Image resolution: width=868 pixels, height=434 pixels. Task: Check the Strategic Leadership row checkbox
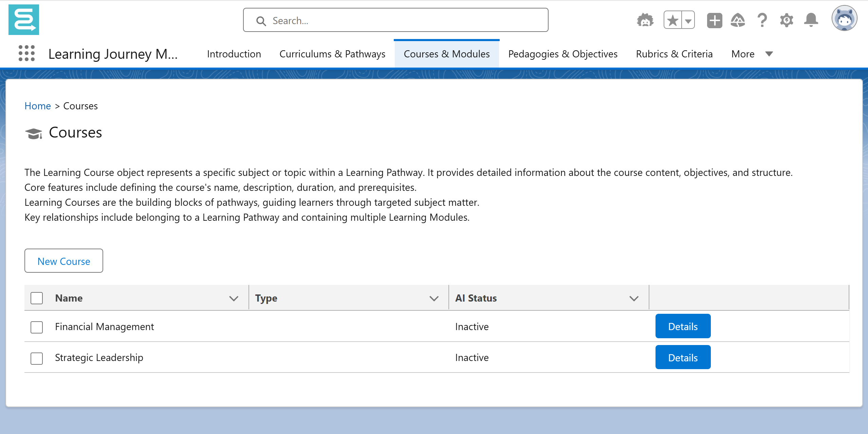click(x=37, y=358)
